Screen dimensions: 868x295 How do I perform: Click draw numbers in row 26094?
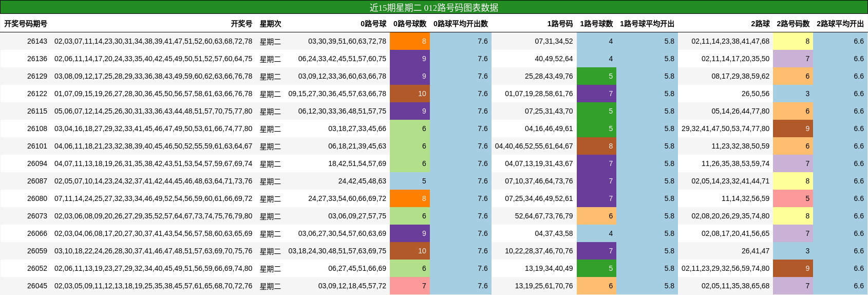(x=153, y=163)
